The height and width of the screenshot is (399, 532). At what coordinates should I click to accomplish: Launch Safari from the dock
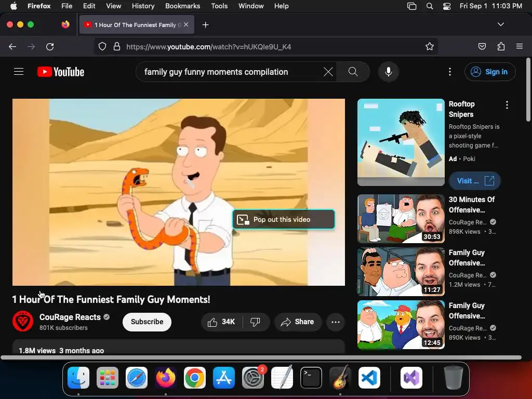[x=137, y=378]
